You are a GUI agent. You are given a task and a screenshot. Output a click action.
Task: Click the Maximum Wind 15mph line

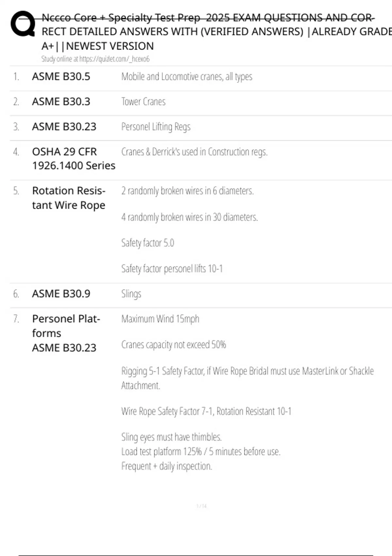tap(160, 319)
